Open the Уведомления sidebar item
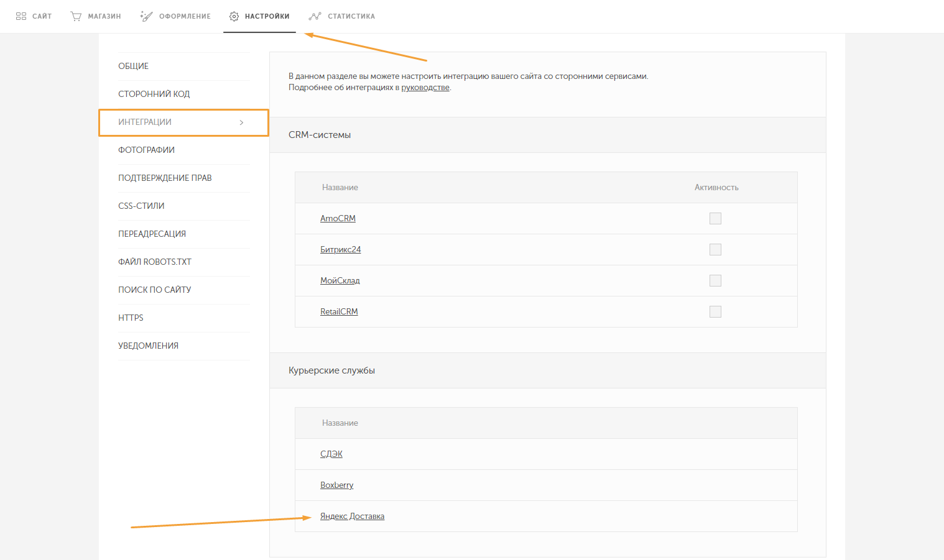 (x=148, y=346)
